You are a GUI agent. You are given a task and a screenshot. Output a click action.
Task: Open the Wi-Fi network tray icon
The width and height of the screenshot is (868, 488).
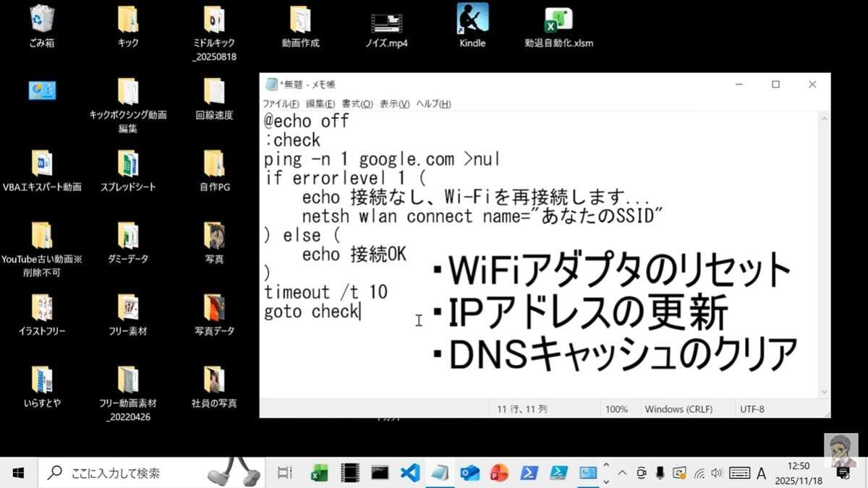point(699,474)
